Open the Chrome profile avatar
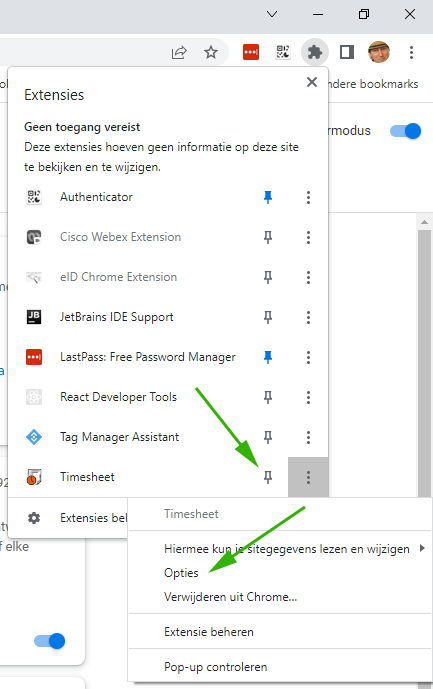 point(379,52)
